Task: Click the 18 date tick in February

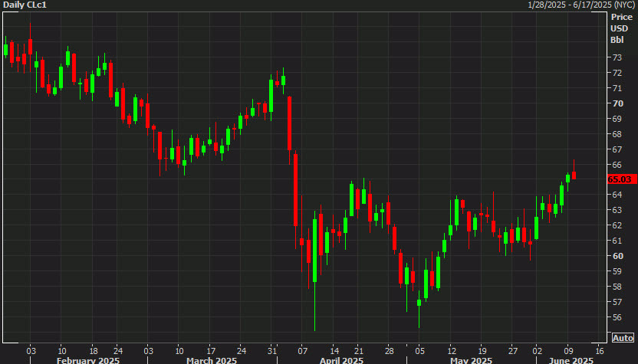Action: (x=94, y=351)
